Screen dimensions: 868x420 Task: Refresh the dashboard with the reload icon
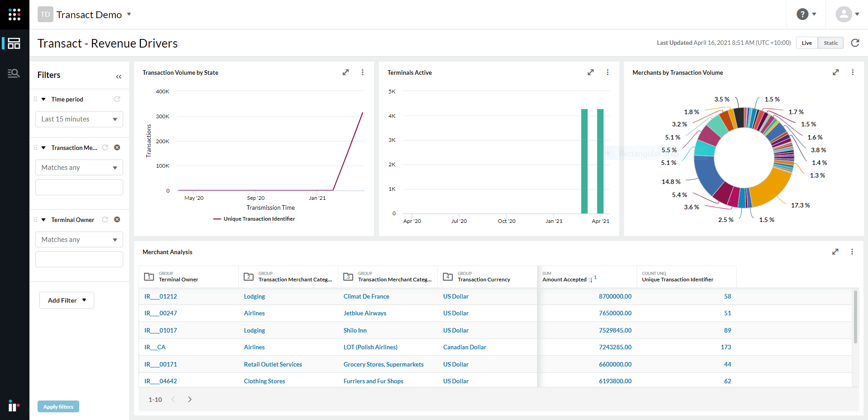855,43
